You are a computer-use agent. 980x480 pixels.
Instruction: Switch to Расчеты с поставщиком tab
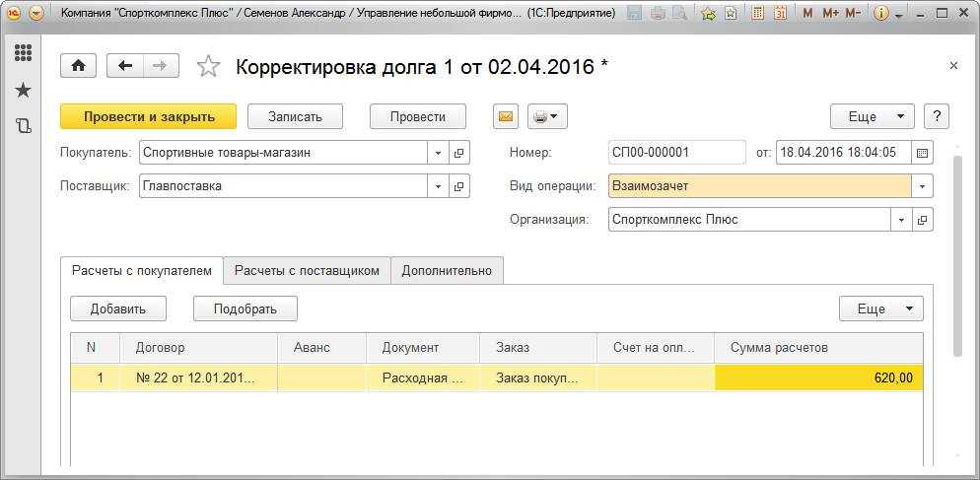click(x=307, y=270)
